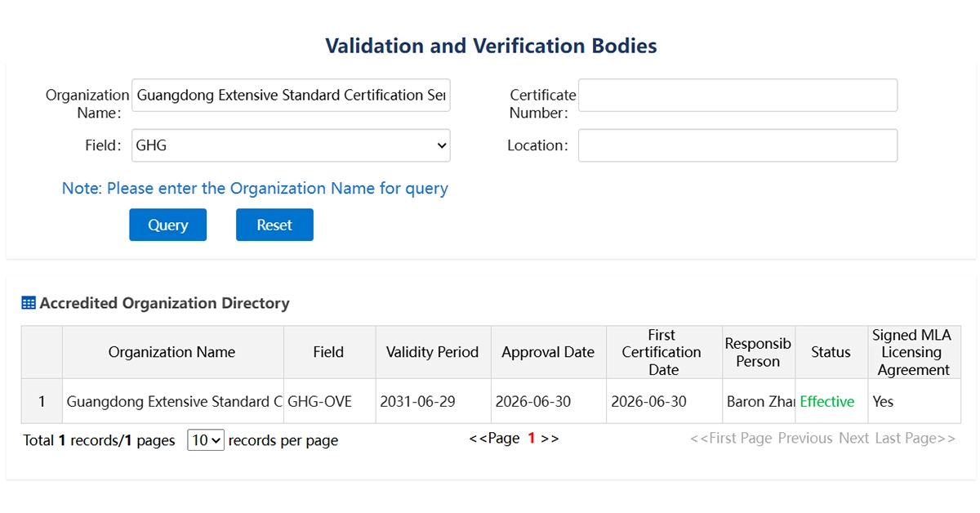Click the green Effective status cell
Image resolution: width=980 pixels, height=513 pixels.
click(831, 401)
